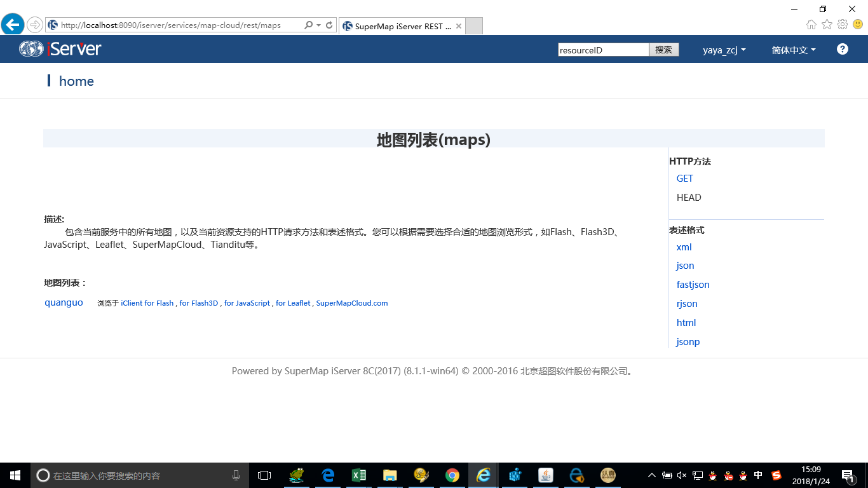Click the 搜索 search button
The width and height of the screenshot is (868, 488).
click(664, 50)
